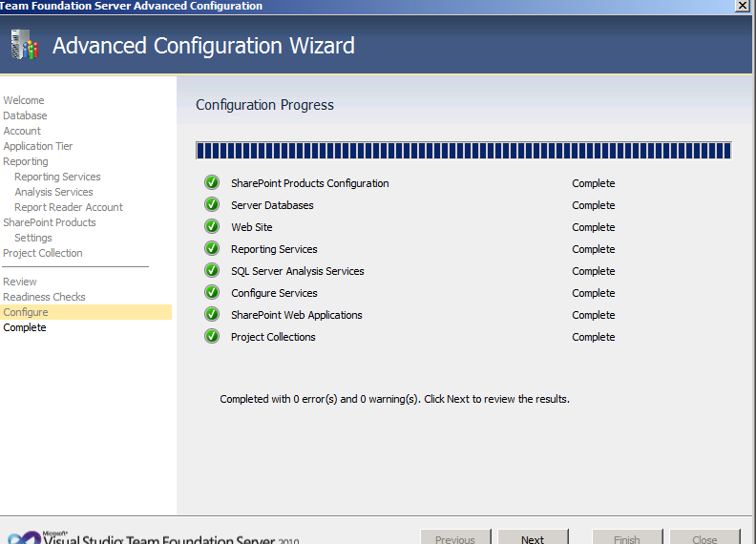Click the Reporting Services status check icon
Image resolution: width=756 pixels, height=544 pixels.
[212, 249]
